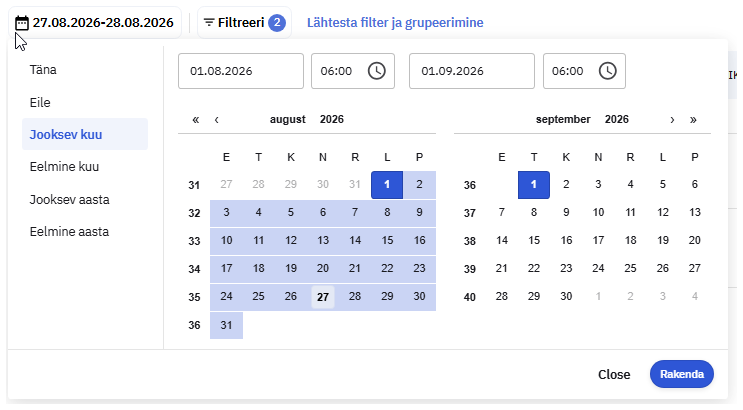743x410 pixels.
Task: Go to previous year with double-left arrow
Action: tap(196, 119)
